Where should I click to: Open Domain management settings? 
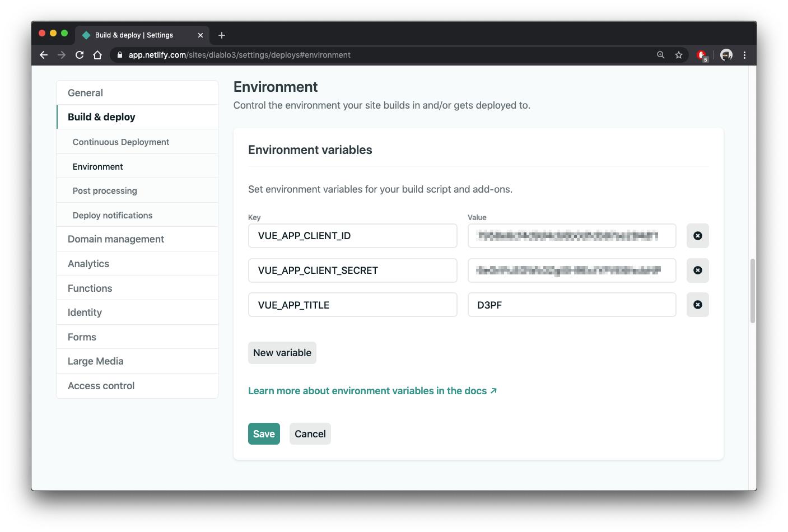(137, 239)
